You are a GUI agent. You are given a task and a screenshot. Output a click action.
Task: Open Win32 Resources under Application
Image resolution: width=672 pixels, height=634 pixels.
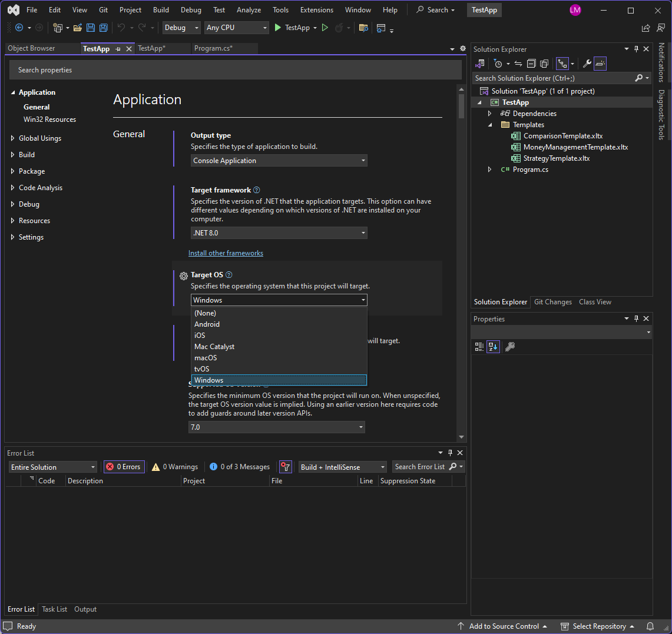[x=49, y=120]
